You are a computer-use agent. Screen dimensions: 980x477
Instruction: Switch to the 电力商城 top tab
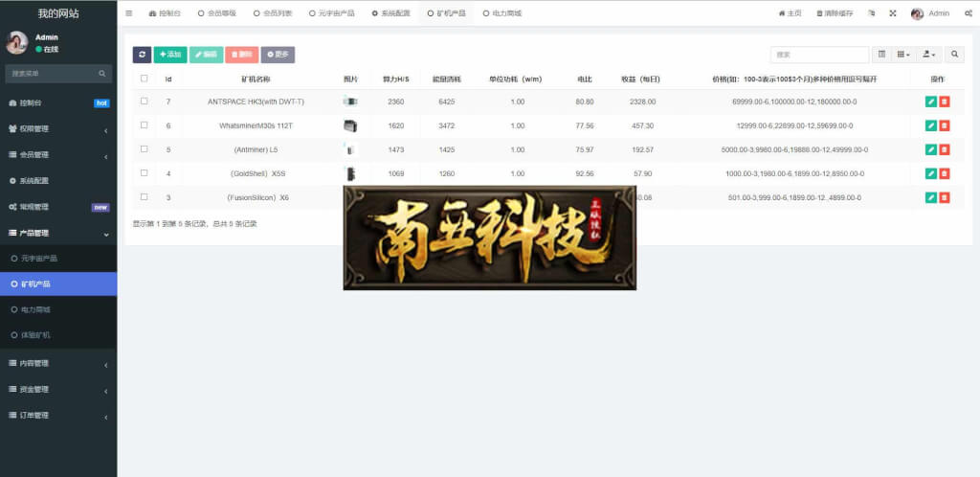[x=501, y=13]
